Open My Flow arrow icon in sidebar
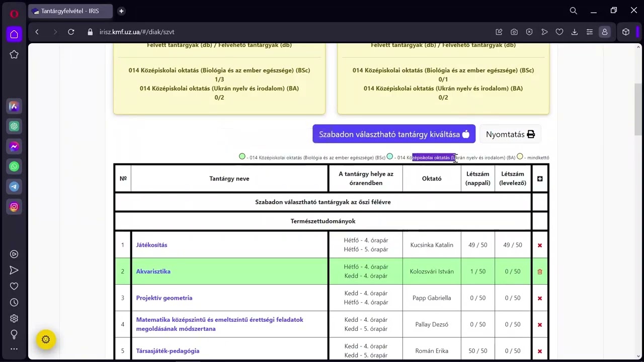The height and width of the screenshot is (362, 644). coord(14,270)
